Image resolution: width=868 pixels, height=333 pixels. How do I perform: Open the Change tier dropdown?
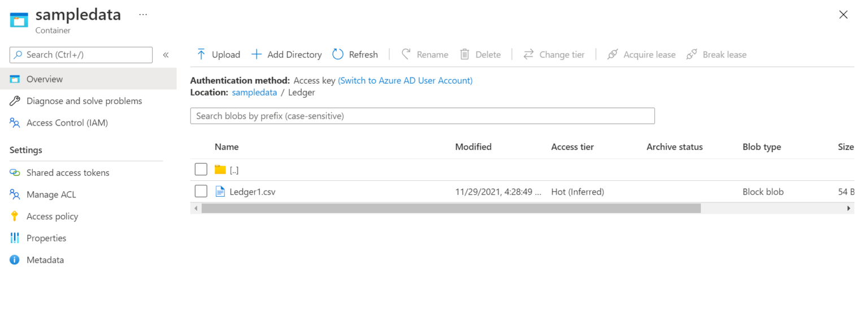(554, 54)
